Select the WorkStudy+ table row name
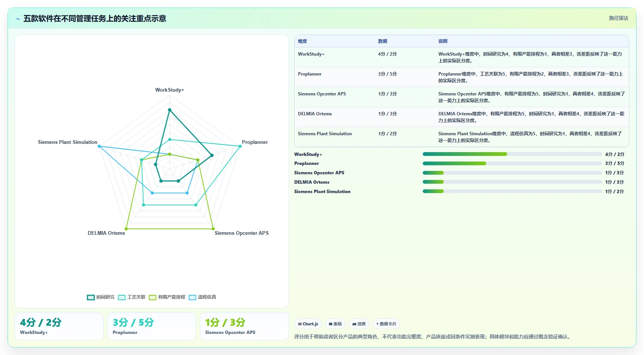The image size is (644, 355). coord(311,54)
